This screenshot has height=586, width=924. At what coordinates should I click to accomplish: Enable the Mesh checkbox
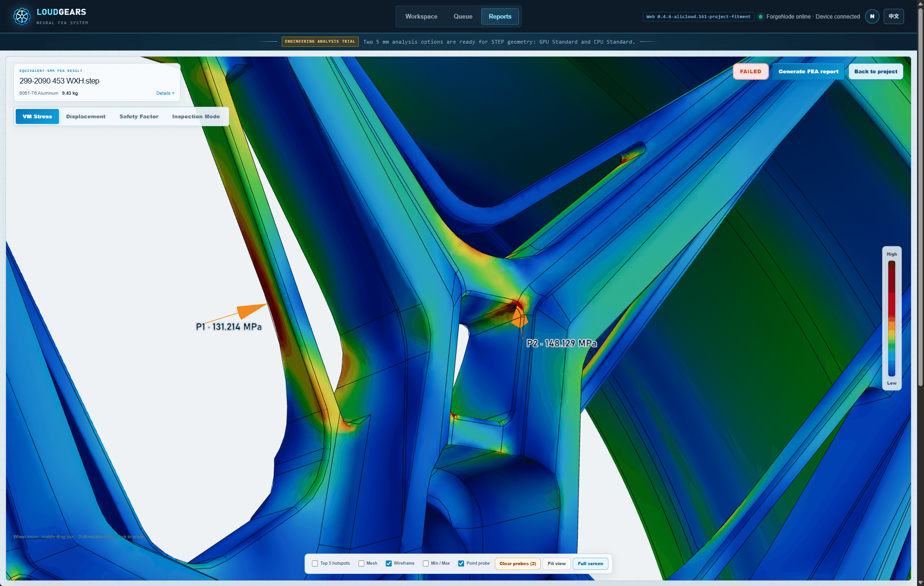[361, 563]
